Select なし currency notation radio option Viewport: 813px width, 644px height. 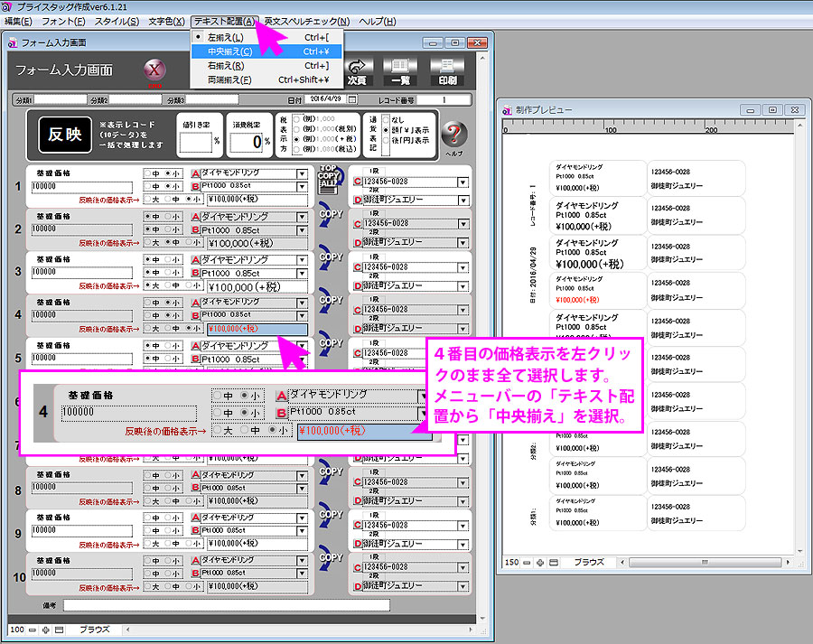[x=387, y=118]
